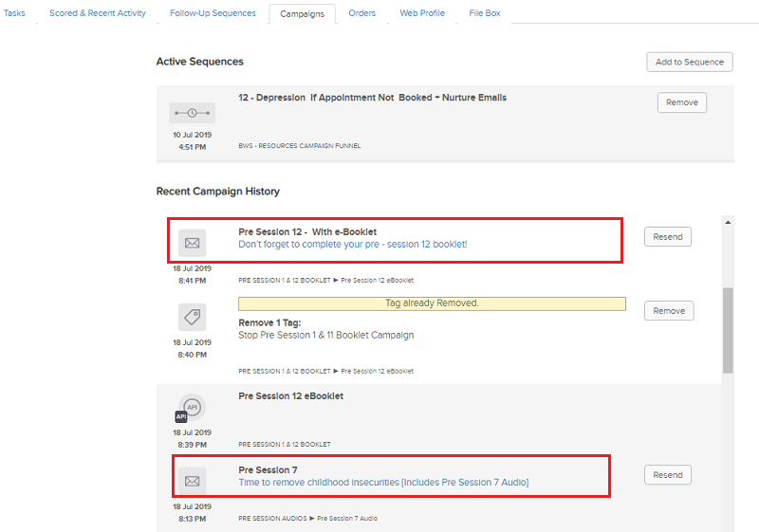Click the tag icon for Remove 1 Tag
This screenshot has height=532, width=759.
192,317
